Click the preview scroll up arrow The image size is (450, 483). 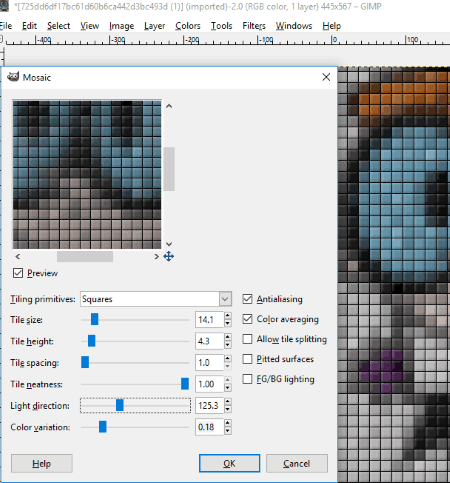(169, 106)
